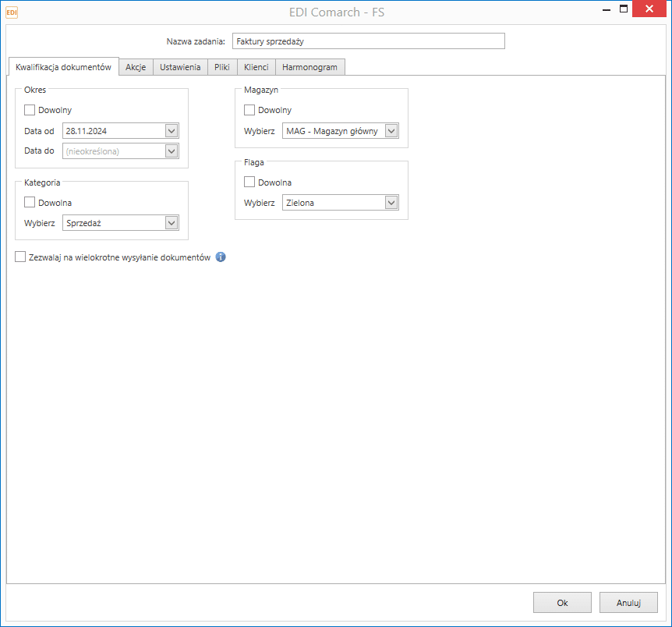Viewport: 672px width, 627px height.
Task: Enable Zezwalaj na wielokrotne wysyłanie dokumentów
Action: 20,257
